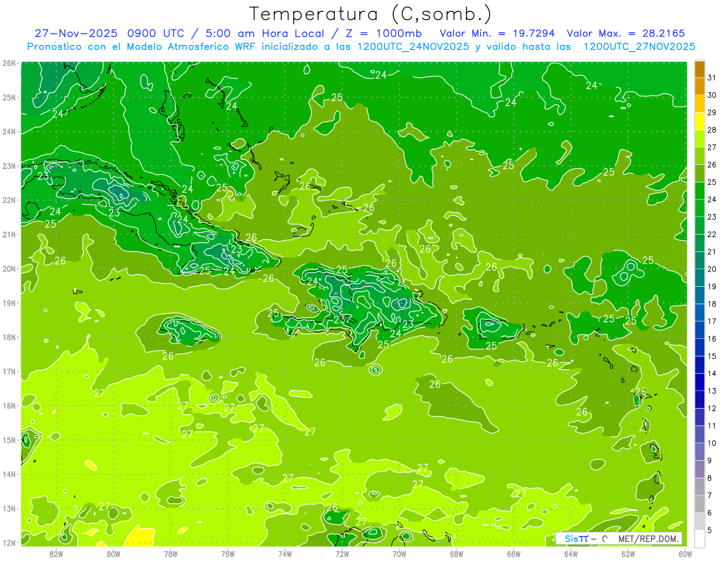728x562 pixels.
Task: Click the 17N latitude axis label
Action: (8, 371)
